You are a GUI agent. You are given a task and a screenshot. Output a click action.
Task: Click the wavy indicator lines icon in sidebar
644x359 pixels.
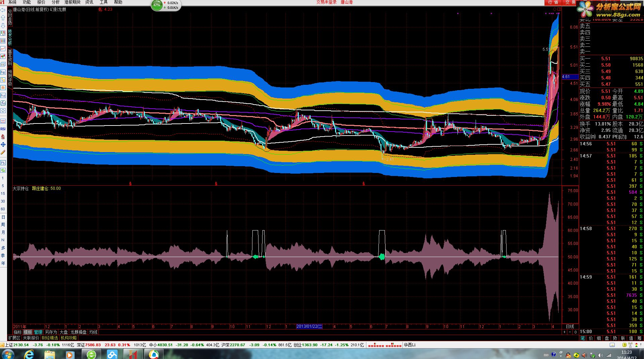point(3,121)
